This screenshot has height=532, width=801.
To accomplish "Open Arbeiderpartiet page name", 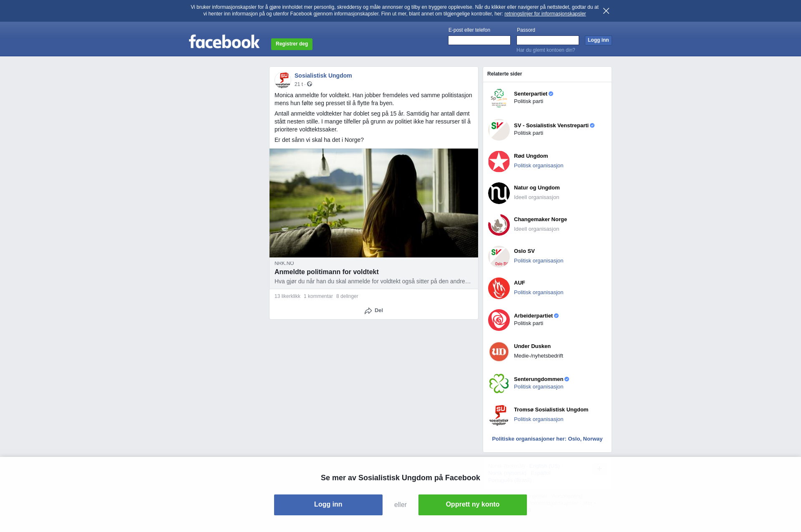I will click(x=533, y=316).
